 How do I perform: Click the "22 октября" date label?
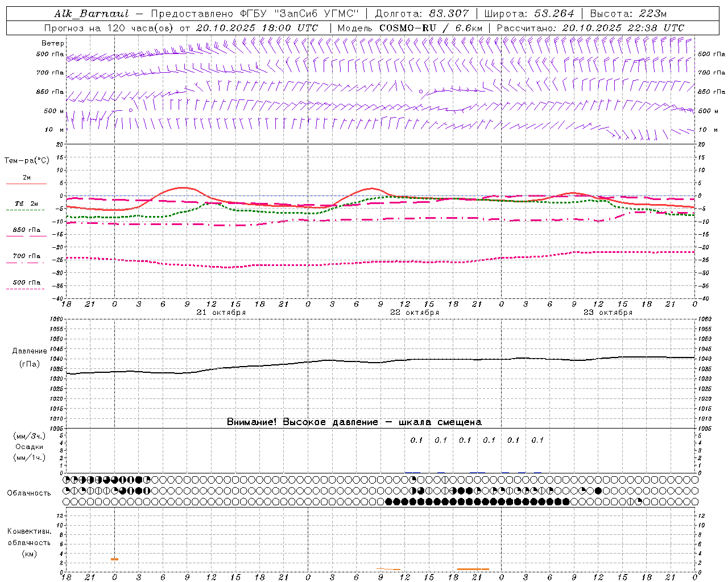[415, 313]
